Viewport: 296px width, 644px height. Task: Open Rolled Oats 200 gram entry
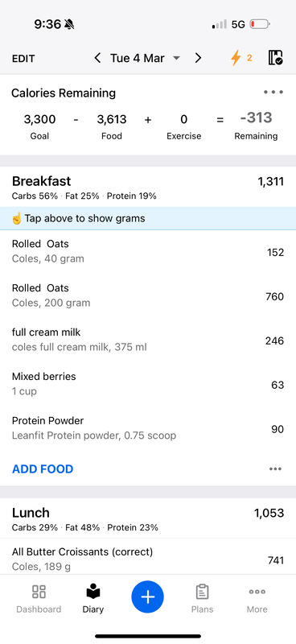coord(148,295)
